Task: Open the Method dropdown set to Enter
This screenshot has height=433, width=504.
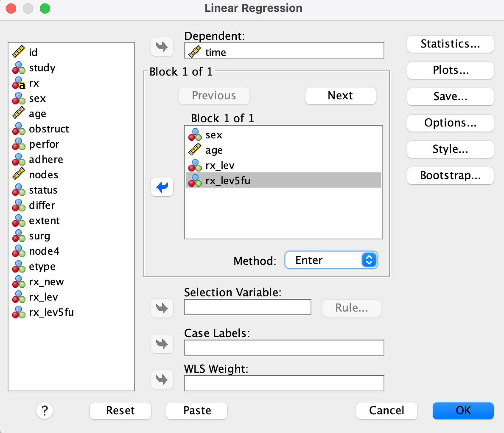Action: pos(331,260)
